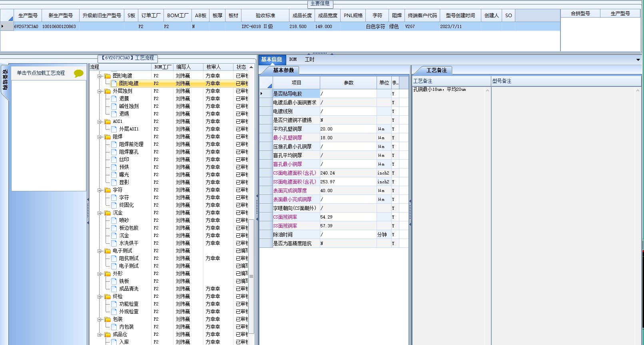Collapse the 电子测试 tree node
The image size is (644, 345).
click(x=100, y=251)
